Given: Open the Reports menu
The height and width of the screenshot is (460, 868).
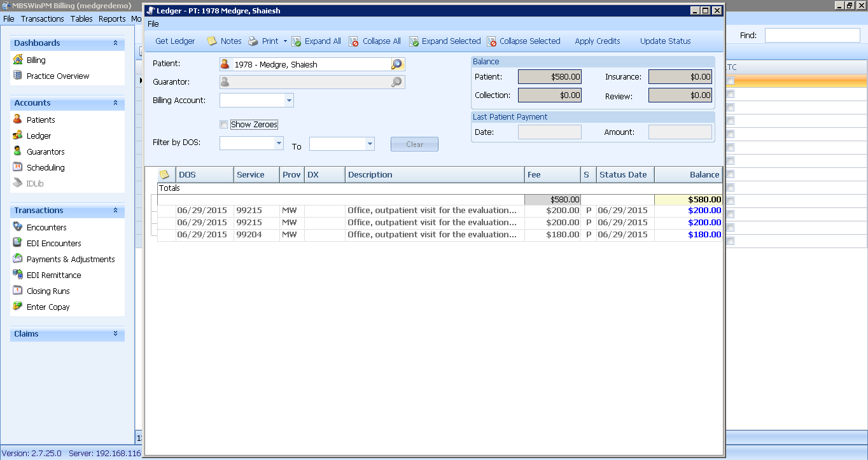Looking at the screenshot, I should tap(112, 19).
